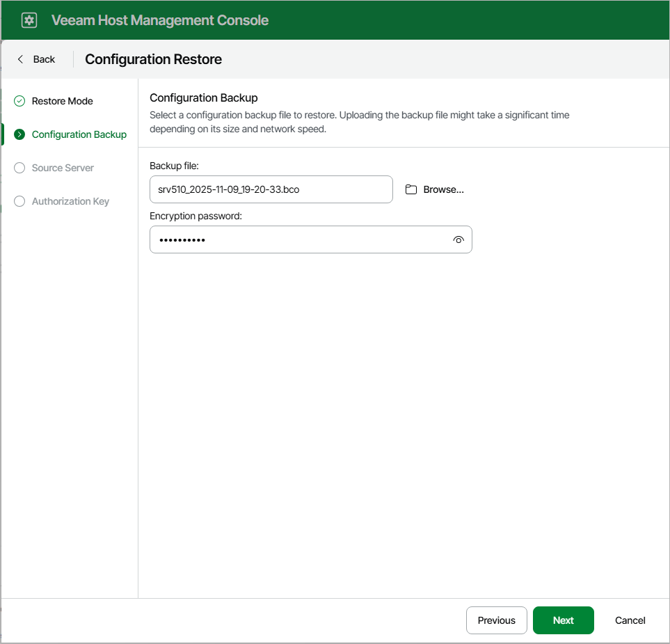Open Configuration Restore title header
The image size is (670, 644).
[x=152, y=59]
